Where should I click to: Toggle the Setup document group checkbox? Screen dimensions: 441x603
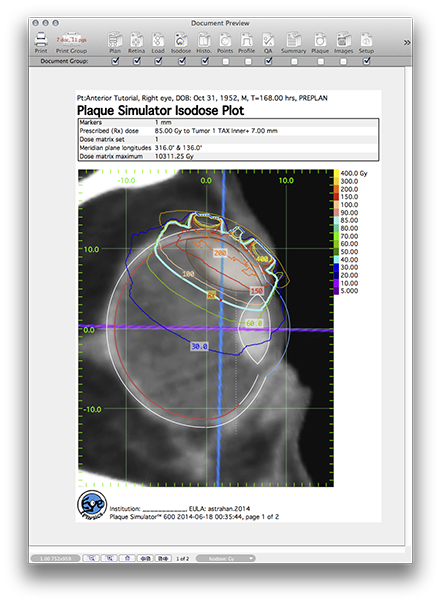[367, 61]
